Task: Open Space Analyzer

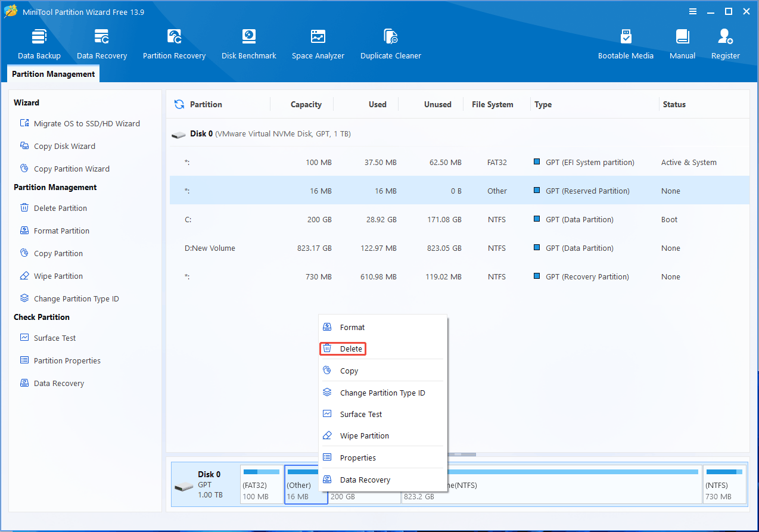Action: coord(318,44)
